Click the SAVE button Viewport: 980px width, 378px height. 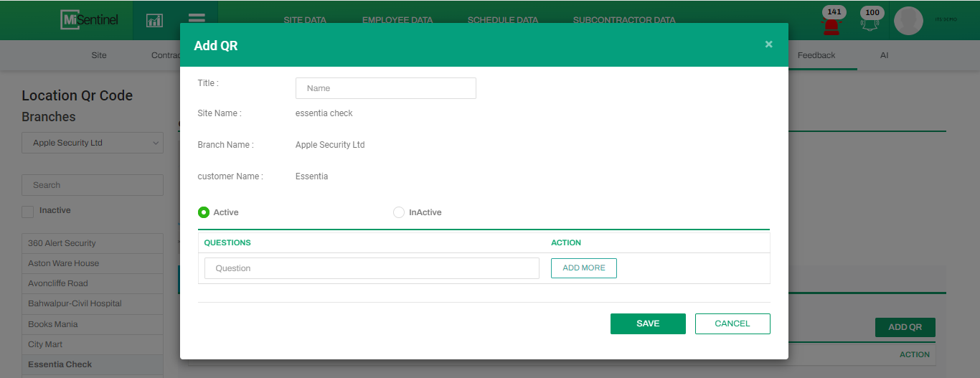click(x=648, y=323)
